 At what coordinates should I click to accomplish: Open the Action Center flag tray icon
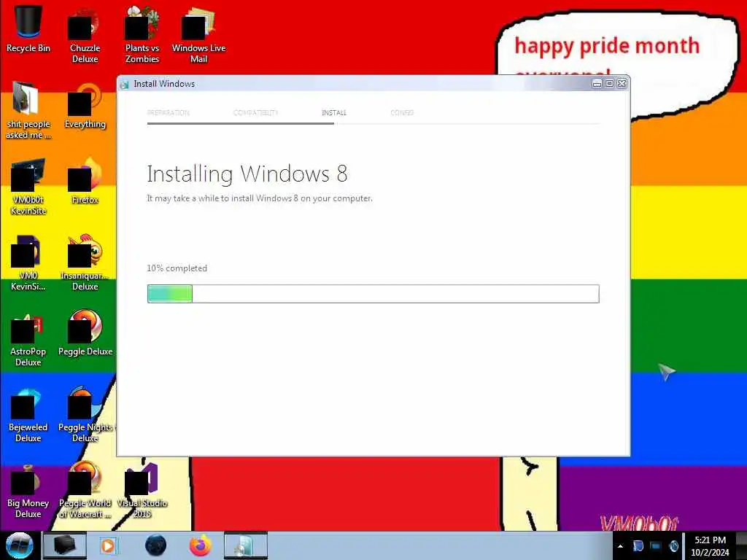point(638,545)
